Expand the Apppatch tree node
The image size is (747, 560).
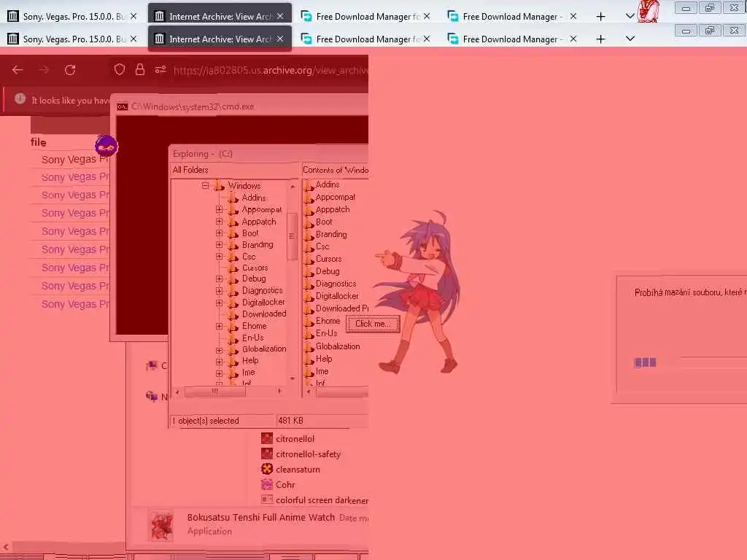pos(219,222)
